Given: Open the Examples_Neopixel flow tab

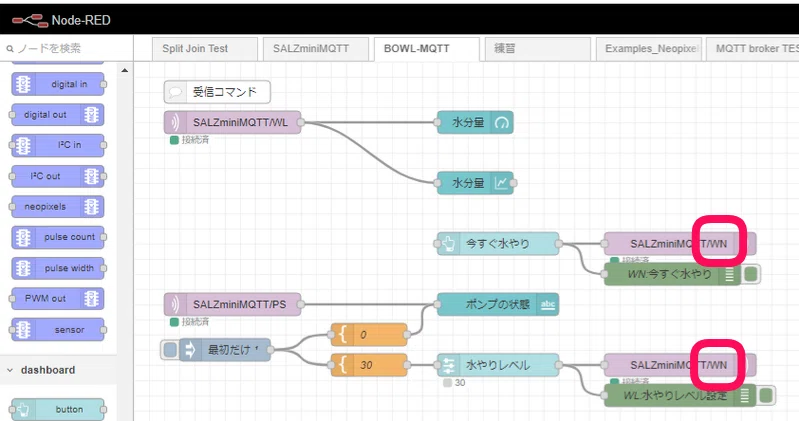Looking at the screenshot, I should 649,49.
